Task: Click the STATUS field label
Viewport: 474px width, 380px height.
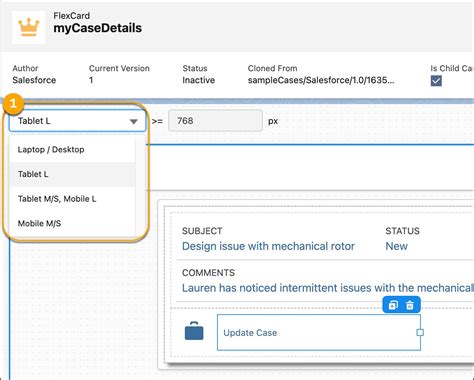Action: coord(402,231)
